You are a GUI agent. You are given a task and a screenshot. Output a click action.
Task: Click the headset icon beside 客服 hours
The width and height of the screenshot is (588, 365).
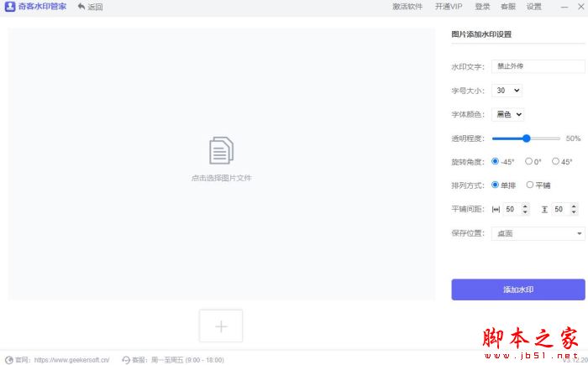click(126, 360)
